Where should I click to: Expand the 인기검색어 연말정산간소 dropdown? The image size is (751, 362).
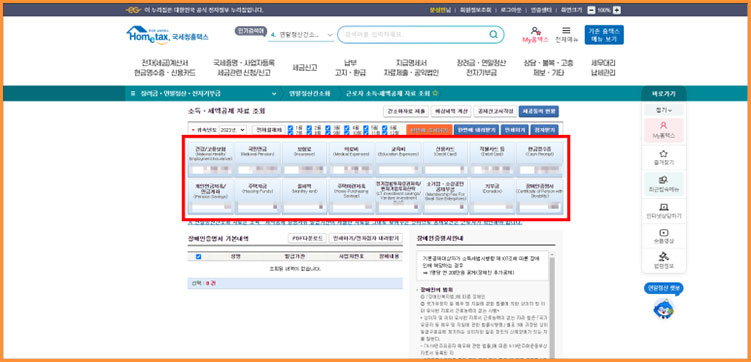click(x=330, y=35)
